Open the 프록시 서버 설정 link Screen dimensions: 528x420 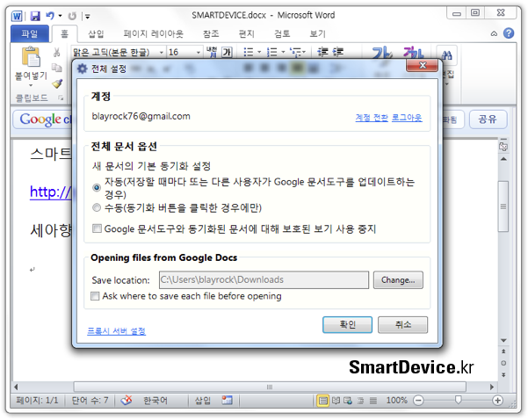(117, 331)
